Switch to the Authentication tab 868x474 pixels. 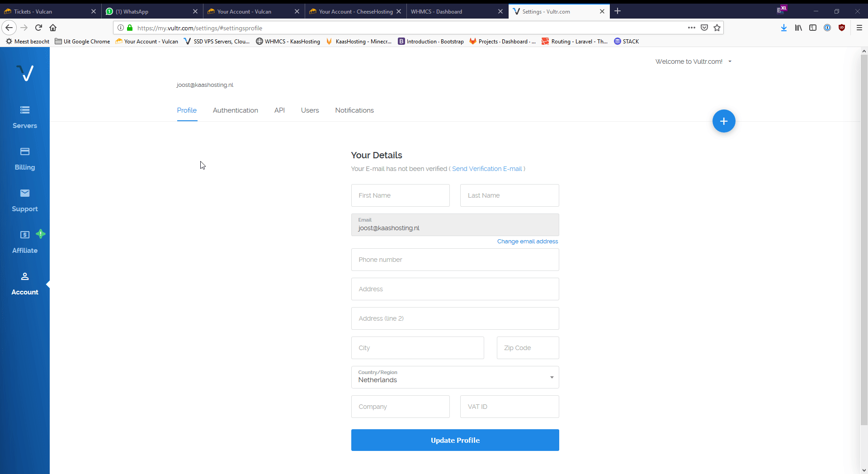pos(235,110)
